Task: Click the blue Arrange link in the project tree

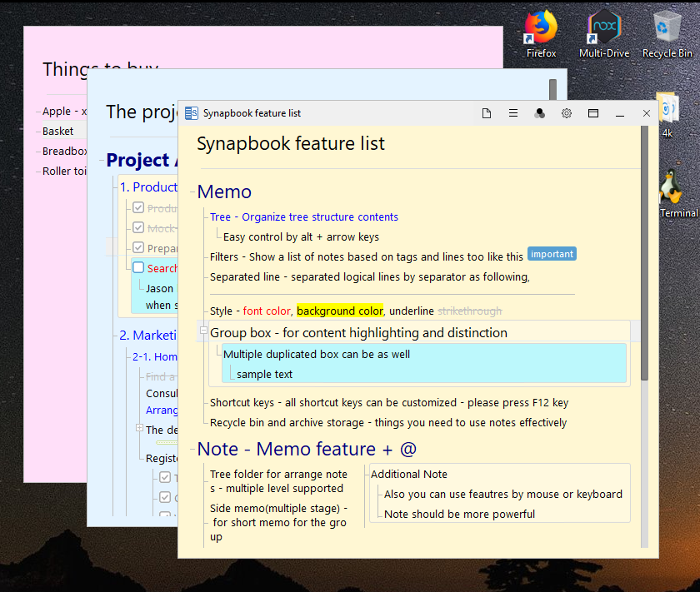Action: 162,410
